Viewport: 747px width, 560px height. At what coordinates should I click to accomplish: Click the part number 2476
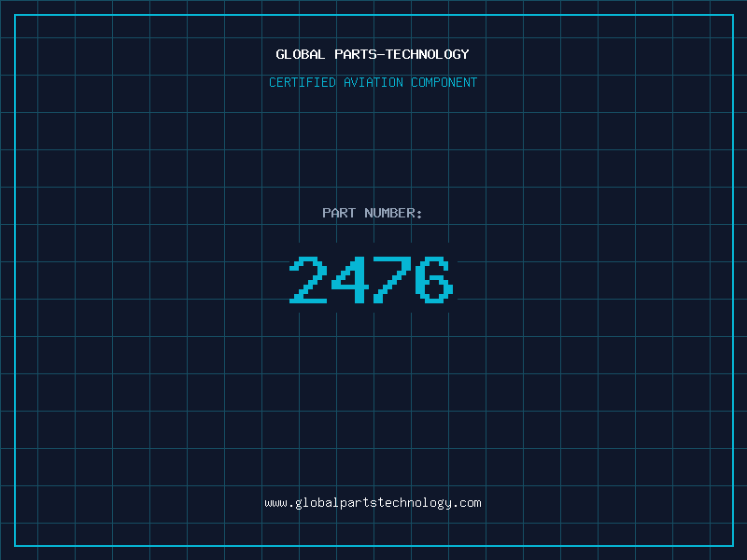click(x=372, y=280)
